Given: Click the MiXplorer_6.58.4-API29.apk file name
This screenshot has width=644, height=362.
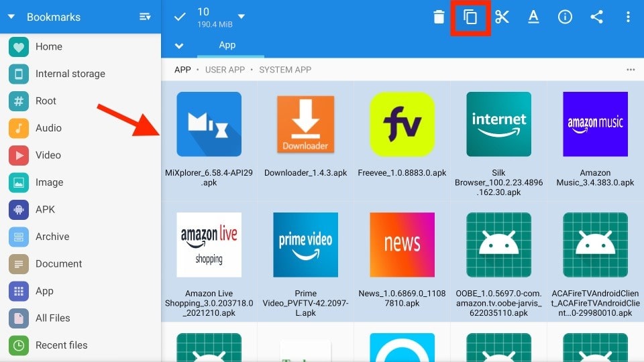Looking at the screenshot, I should click(209, 178).
